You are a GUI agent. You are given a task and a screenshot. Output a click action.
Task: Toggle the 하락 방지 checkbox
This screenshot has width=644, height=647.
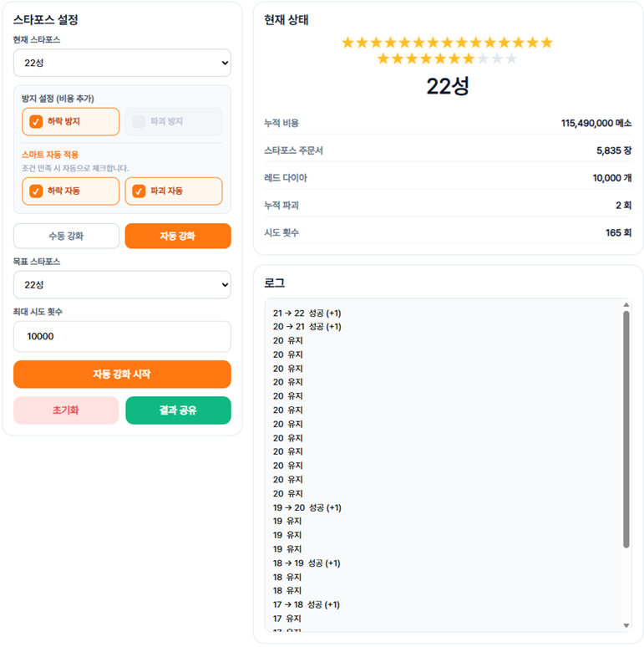[36, 121]
